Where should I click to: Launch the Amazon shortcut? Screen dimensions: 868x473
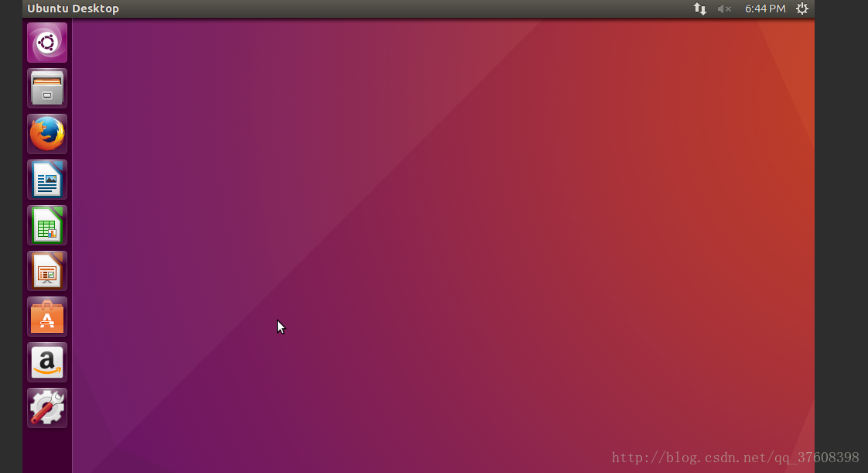click(46, 362)
